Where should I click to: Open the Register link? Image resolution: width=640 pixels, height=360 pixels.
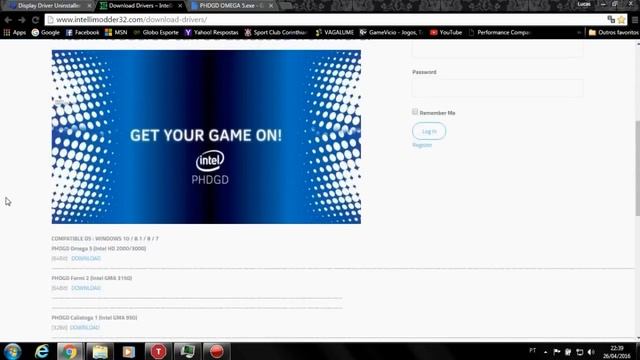[422, 145]
